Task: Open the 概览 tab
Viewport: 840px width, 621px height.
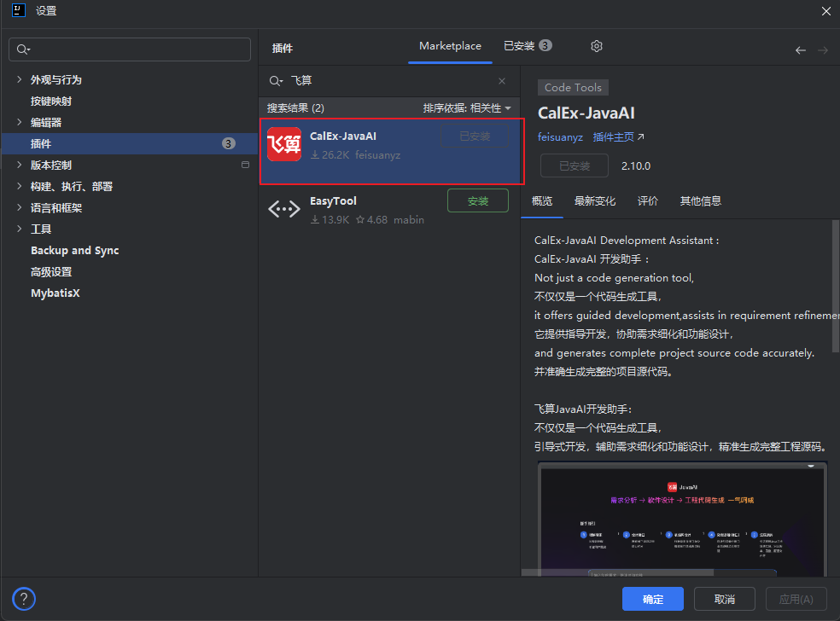Action: [541, 201]
